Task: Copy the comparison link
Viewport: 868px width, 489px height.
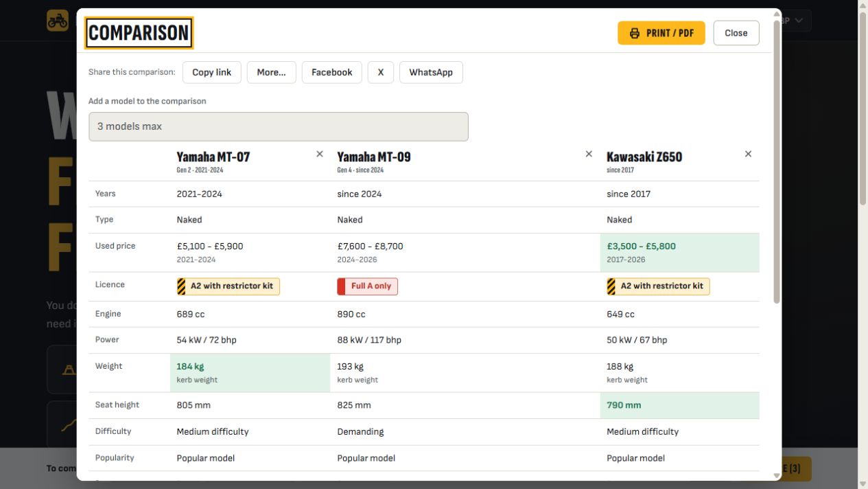Action: click(212, 72)
